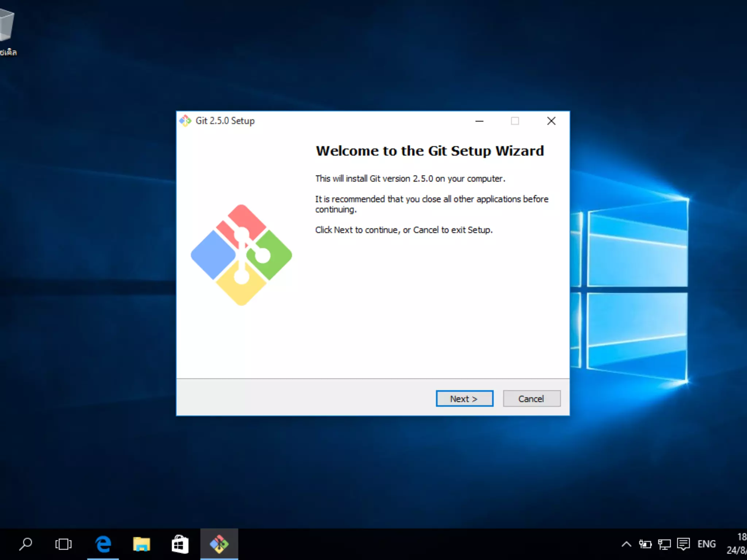
Task: Click the Welcome to Git Setup heading
Action: coord(430,151)
